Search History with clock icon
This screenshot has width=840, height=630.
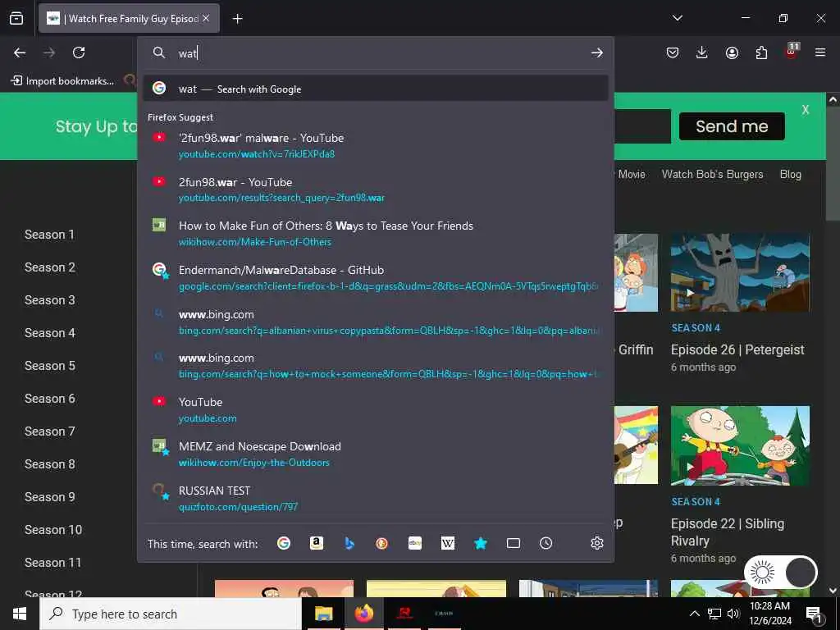coord(546,543)
